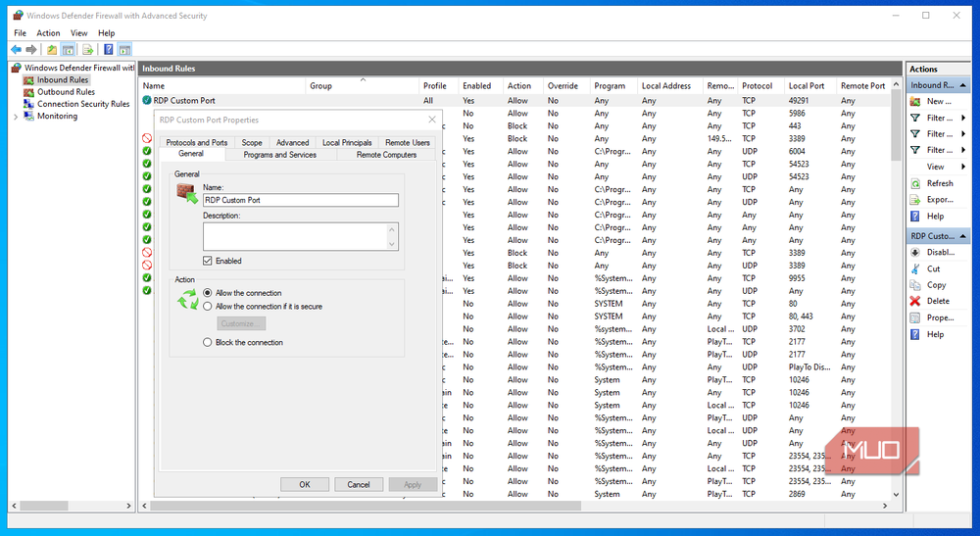This screenshot has width=980, height=536.
Task: Click the Properties icon in Actions pane
Action: tap(915, 318)
